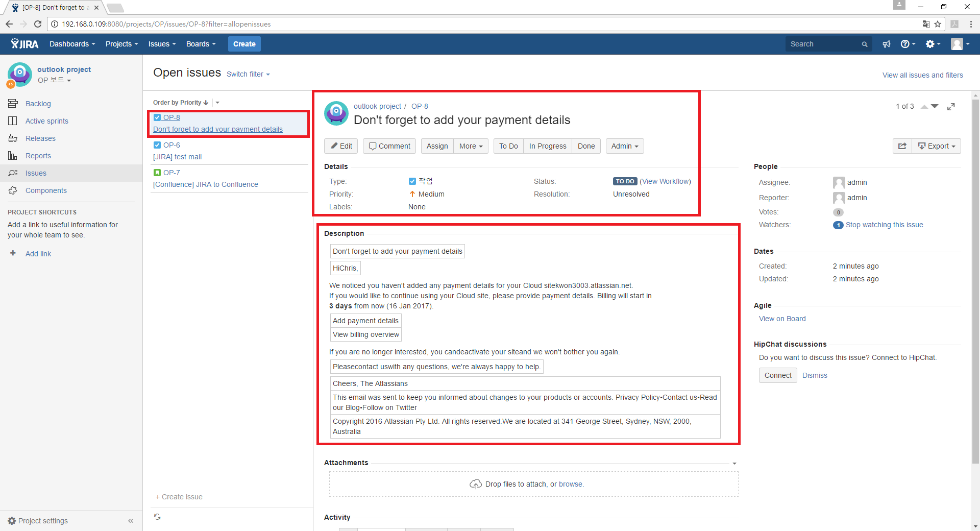This screenshot has width=980, height=531.
Task: Open View on Board link
Action: tap(782, 319)
